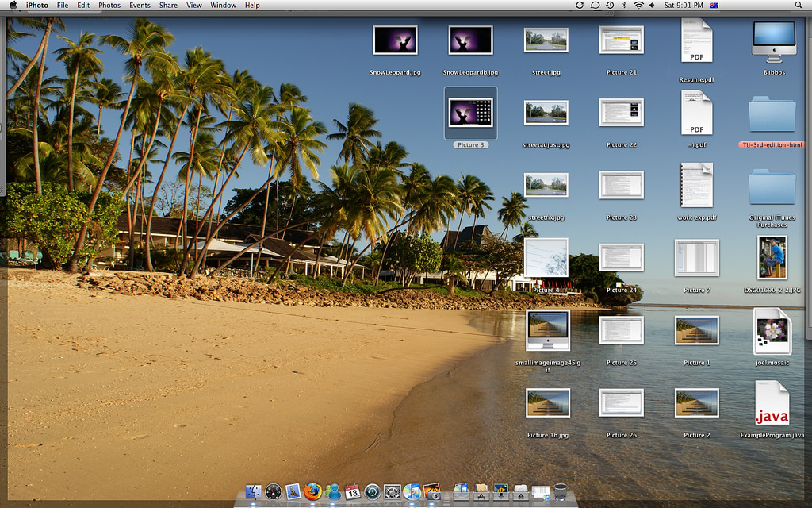812x508 pixels.
Task: Select the ExampleProgram.java file
Action: [x=772, y=403]
